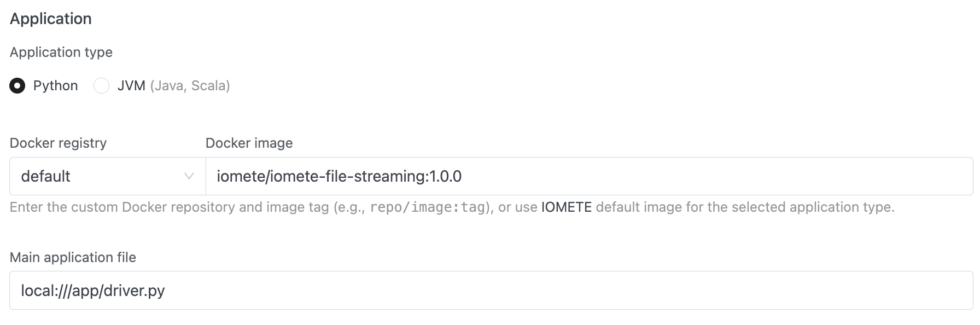Open the IOMETE default image link

pos(566,207)
